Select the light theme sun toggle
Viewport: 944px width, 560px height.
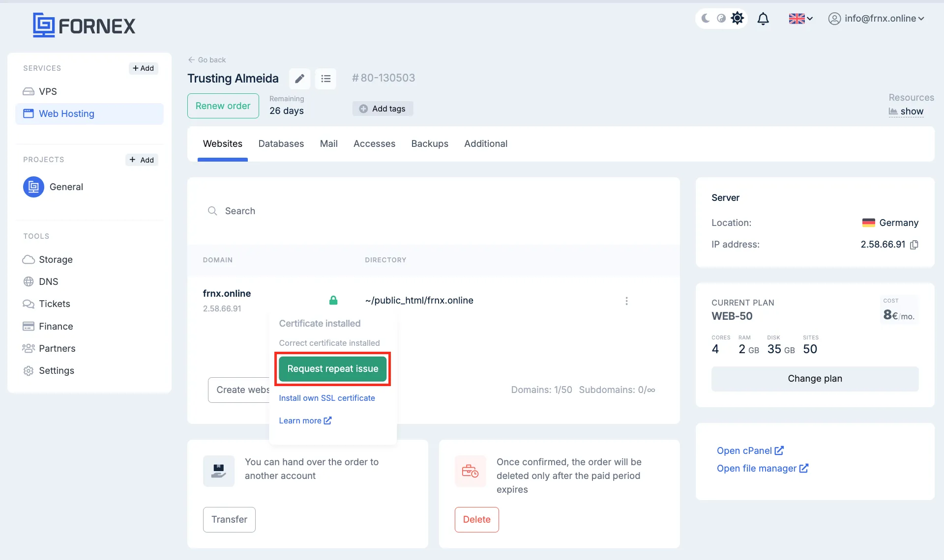737,18
